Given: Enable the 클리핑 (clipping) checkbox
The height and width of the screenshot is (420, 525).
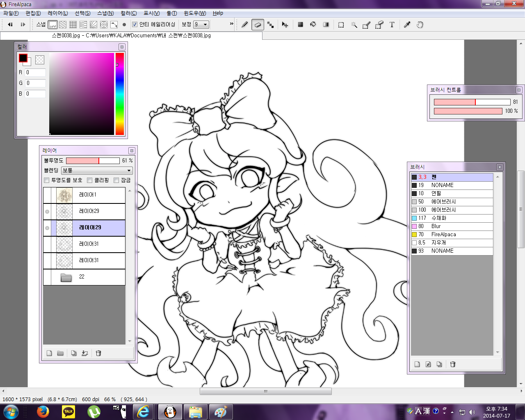Looking at the screenshot, I should [90, 180].
